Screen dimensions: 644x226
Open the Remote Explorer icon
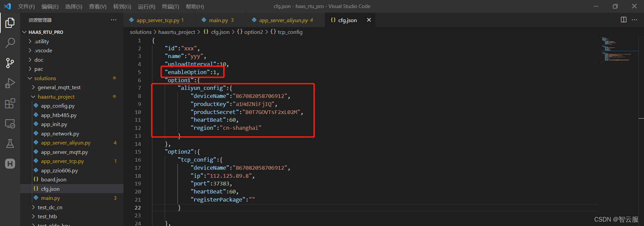click(10, 124)
